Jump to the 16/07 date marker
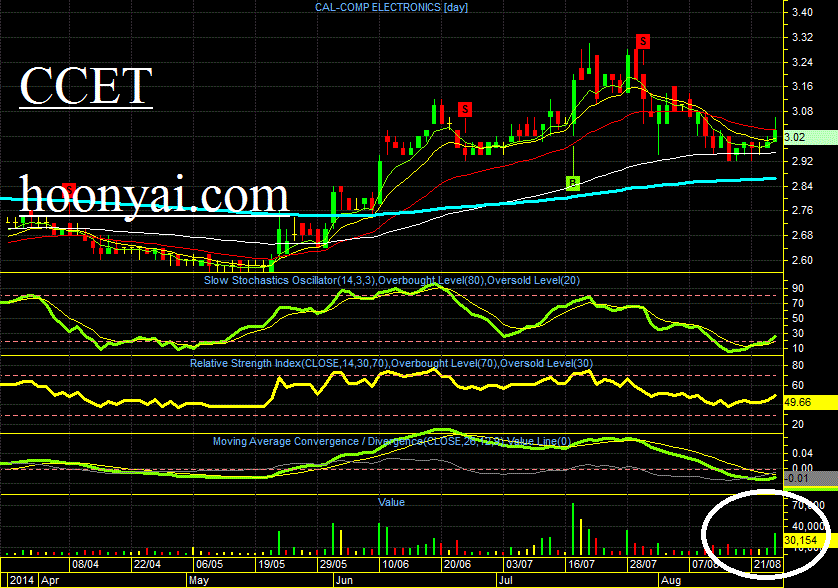This screenshot has width=838, height=588. click(x=581, y=564)
